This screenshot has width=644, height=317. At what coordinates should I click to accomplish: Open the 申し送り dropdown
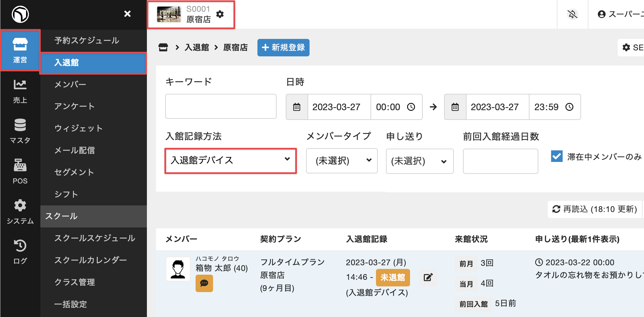click(x=420, y=161)
